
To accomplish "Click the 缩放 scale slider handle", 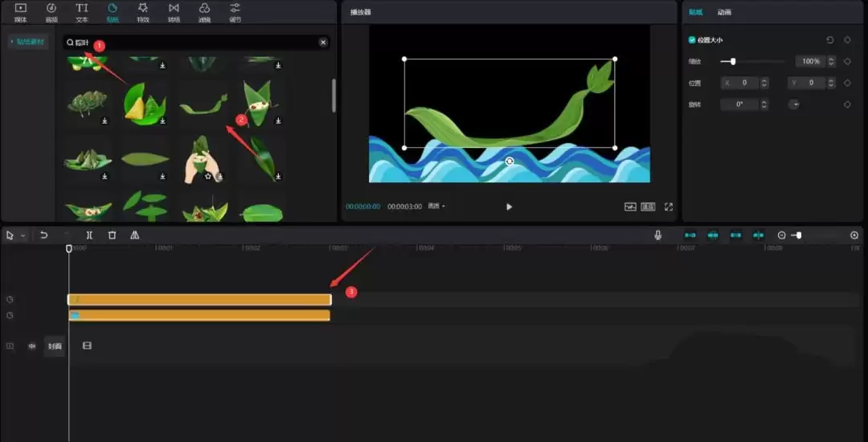I will click(x=733, y=61).
